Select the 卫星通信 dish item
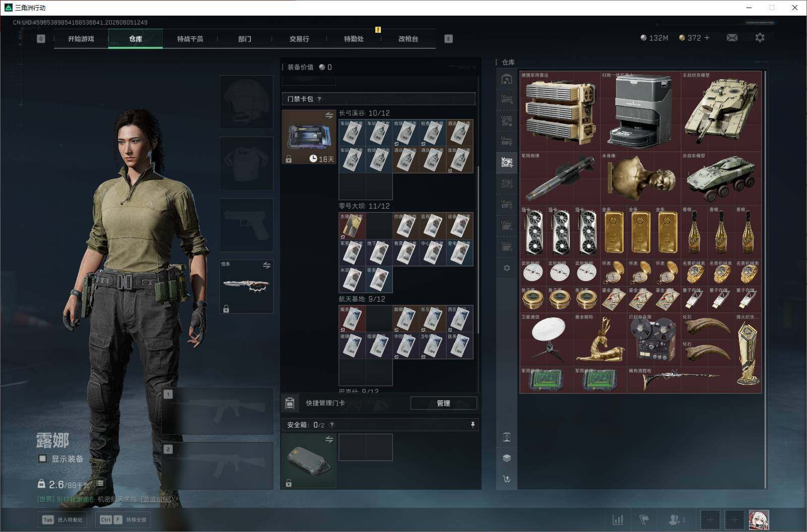Image resolution: width=807 pixels, height=532 pixels. [547, 340]
